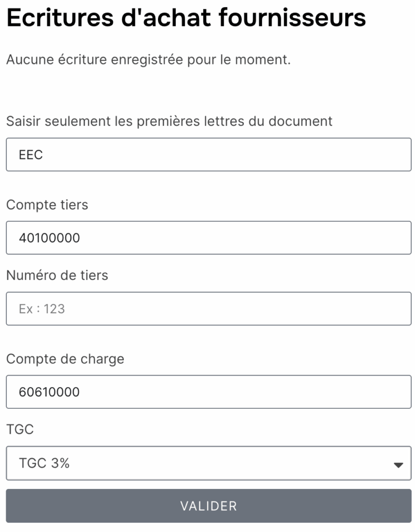Click the document letters field containing EEC
This screenshot has width=415, height=532.
tap(208, 154)
